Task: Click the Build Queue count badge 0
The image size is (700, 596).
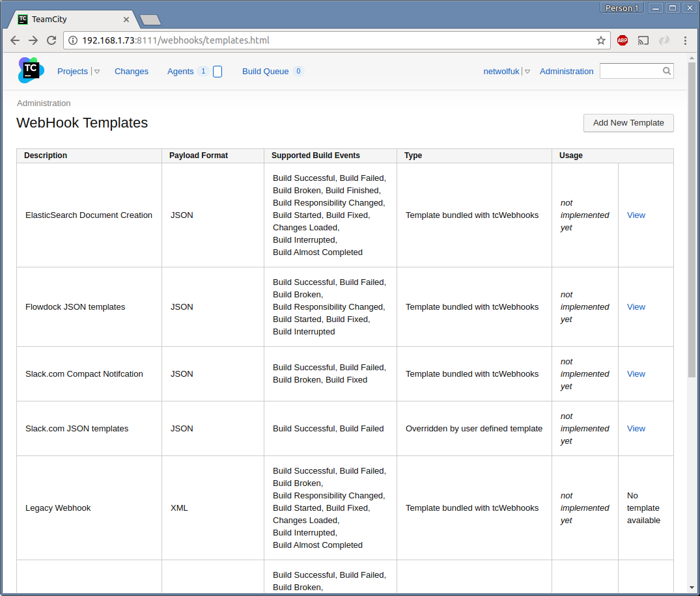Action: point(298,72)
